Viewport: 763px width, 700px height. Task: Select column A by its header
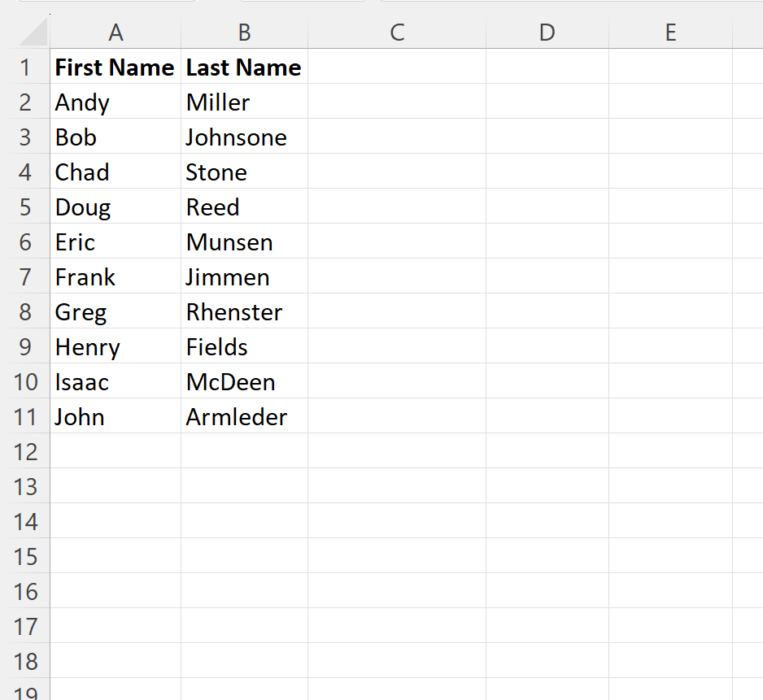(116, 33)
